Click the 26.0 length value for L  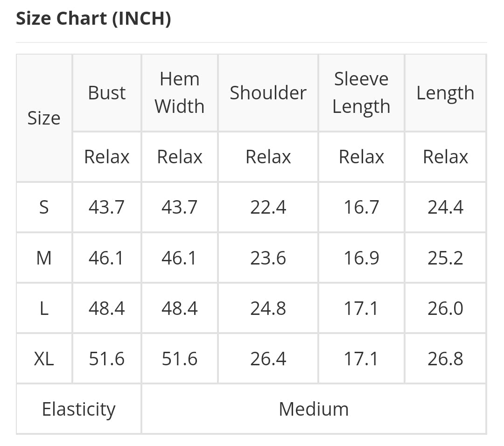coord(445,308)
